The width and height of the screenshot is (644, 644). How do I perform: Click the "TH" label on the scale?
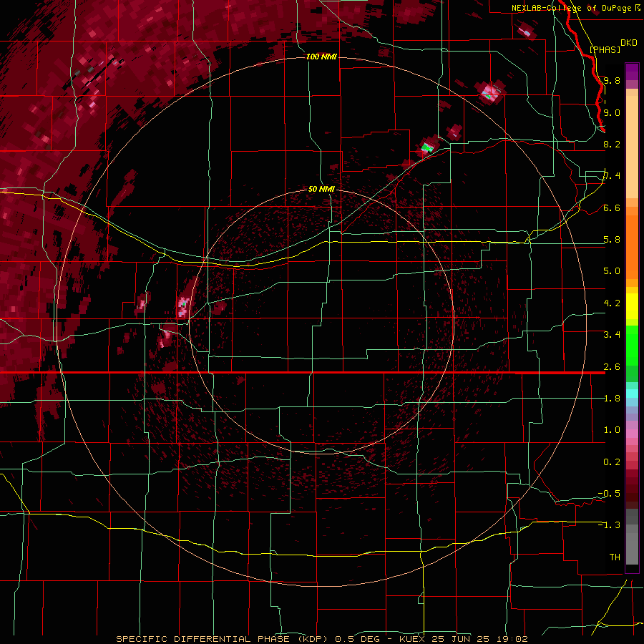[615, 557]
